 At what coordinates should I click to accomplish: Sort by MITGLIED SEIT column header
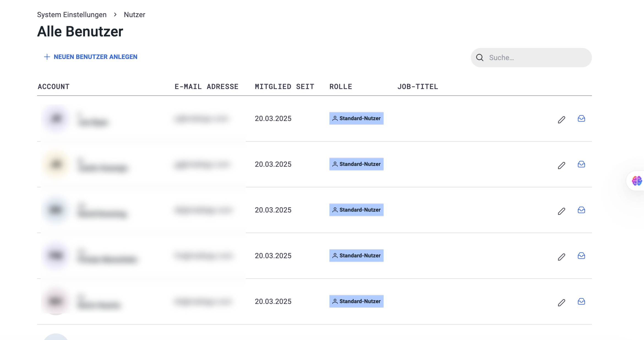pos(284,87)
